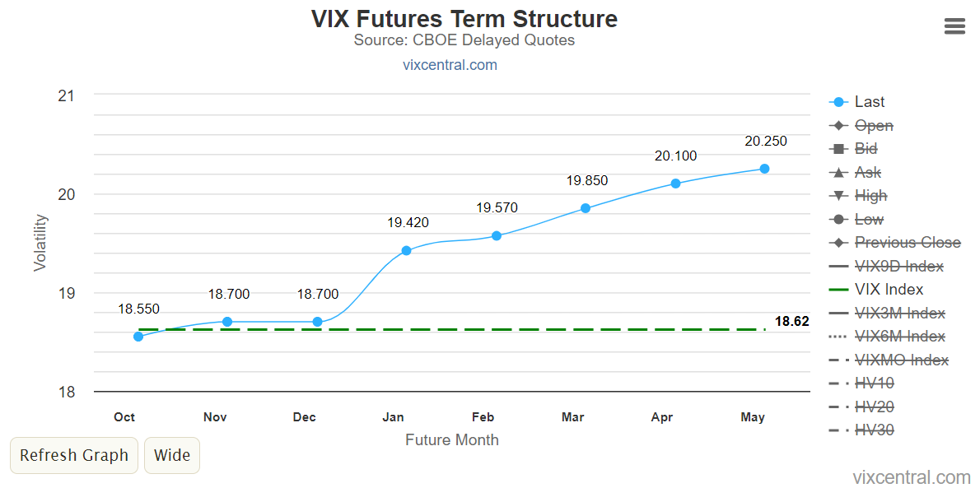The height and width of the screenshot is (488, 980).
Task: Hide the VIX Index green line
Action: point(889,290)
